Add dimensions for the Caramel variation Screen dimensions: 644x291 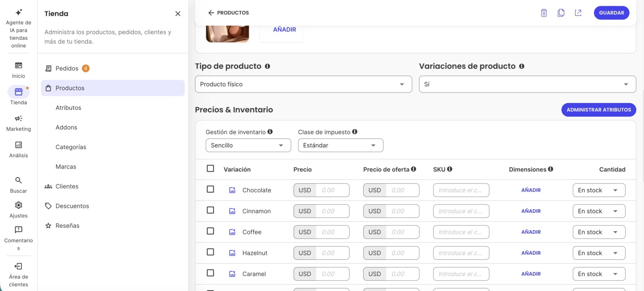pyautogui.click(x=531, y=274)
